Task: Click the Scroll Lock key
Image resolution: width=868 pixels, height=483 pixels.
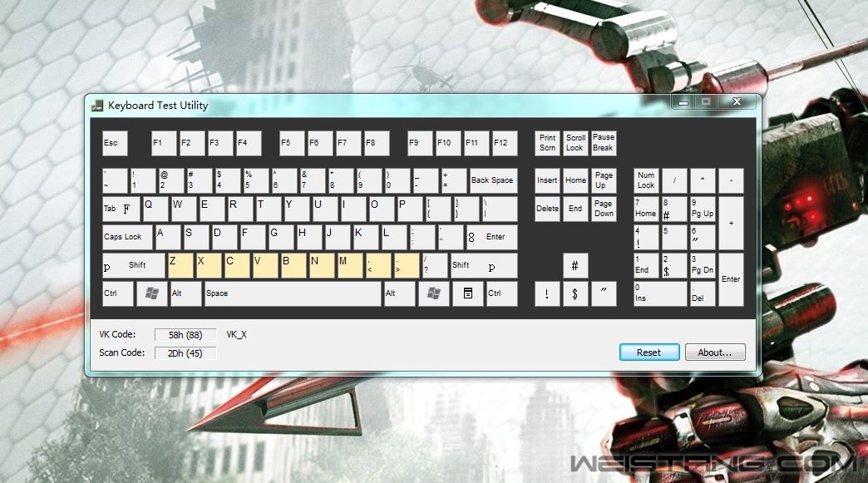Action: [x=575, y=143]
